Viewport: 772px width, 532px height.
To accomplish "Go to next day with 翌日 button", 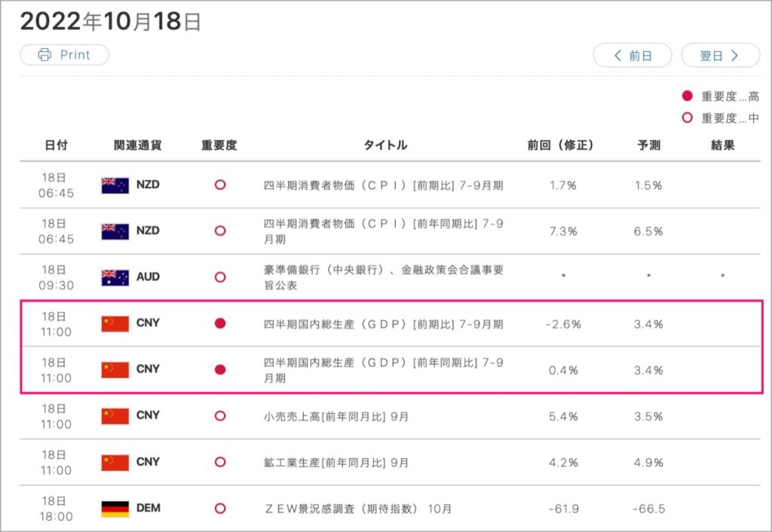I will tap(720, 55).
